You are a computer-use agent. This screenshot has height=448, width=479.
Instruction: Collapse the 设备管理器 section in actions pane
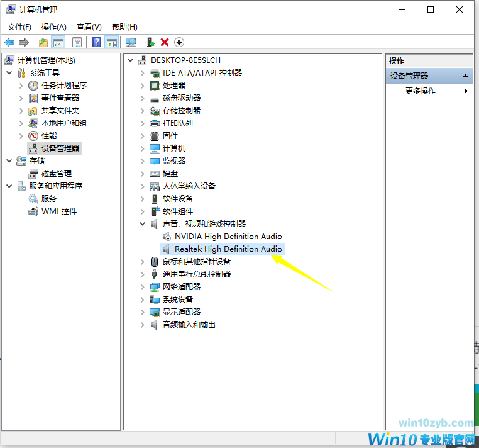pos(465,76)
